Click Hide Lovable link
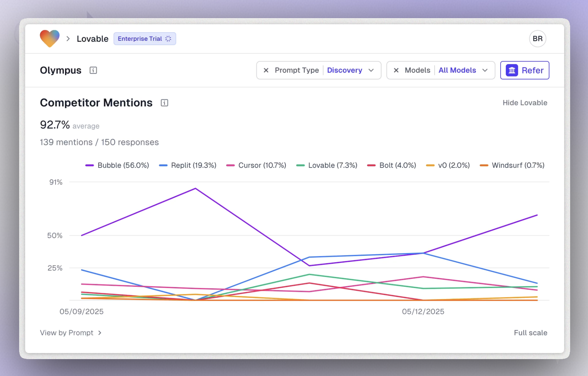 pyautogui.click(x=525, y=103)
